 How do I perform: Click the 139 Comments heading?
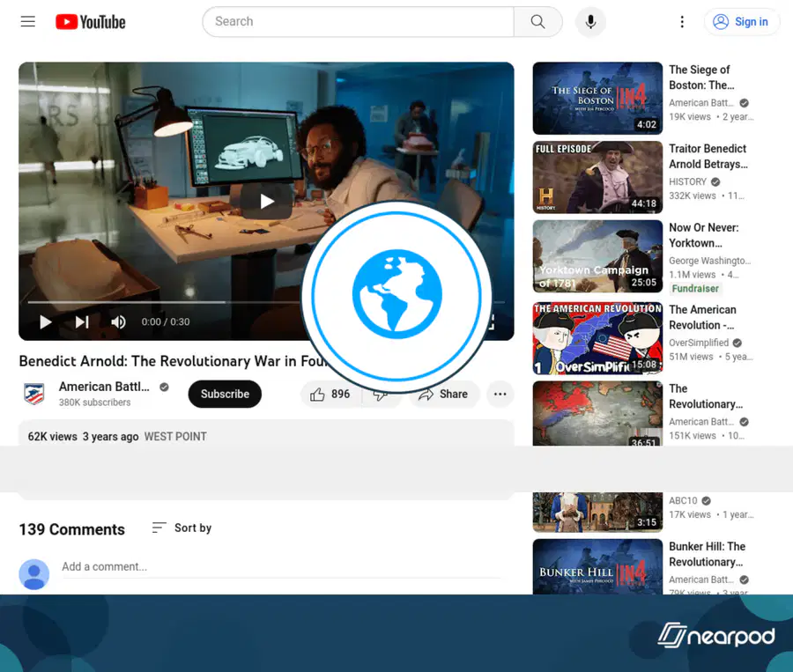pos(72,529)
